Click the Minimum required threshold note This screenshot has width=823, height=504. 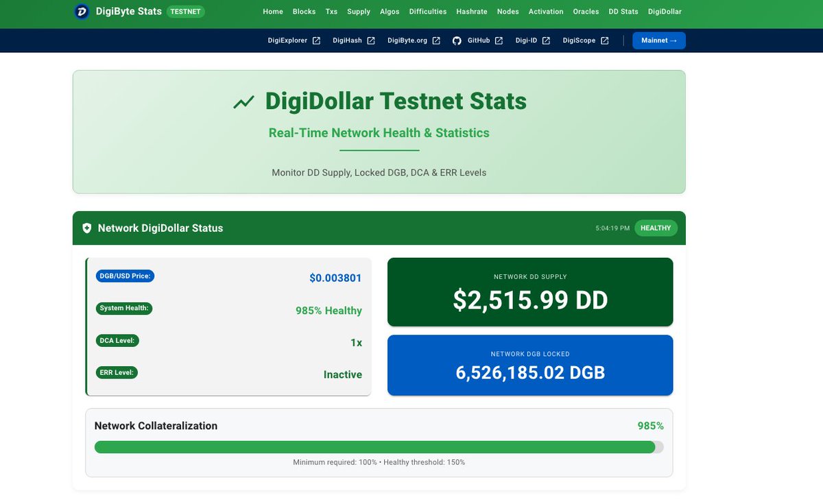pos(379,463)
